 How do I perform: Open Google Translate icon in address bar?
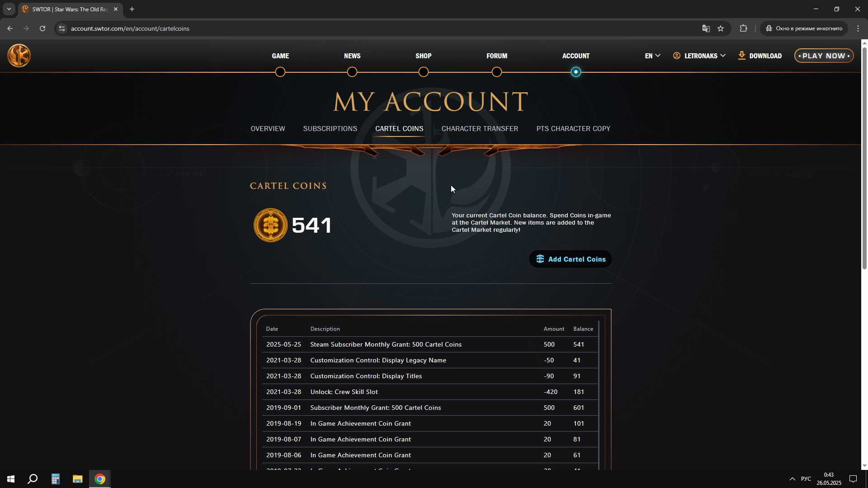[706, 28]
